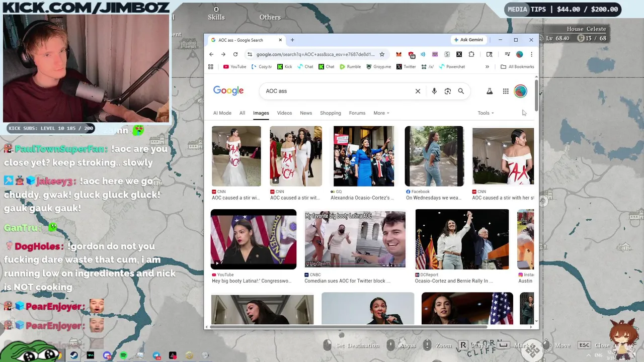Open the MetaMask fox extension
The image size is (644, 362).
point(398,54)
